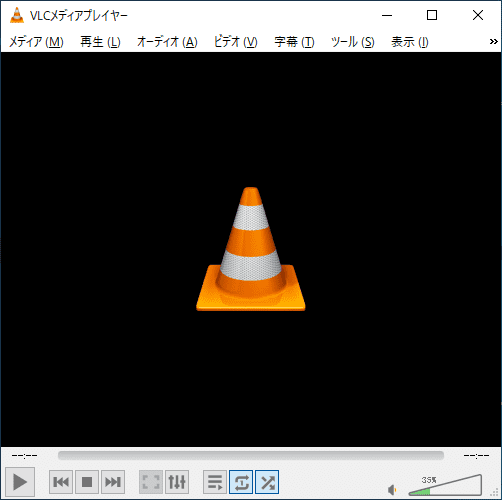Open the 字幕 (T) menu

(294, 42)
